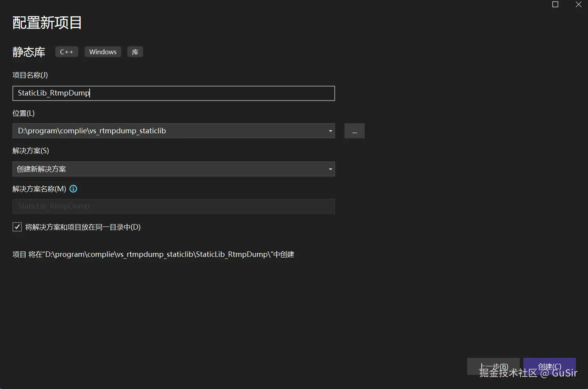Click the 位置(L) label

pos(23,113)
